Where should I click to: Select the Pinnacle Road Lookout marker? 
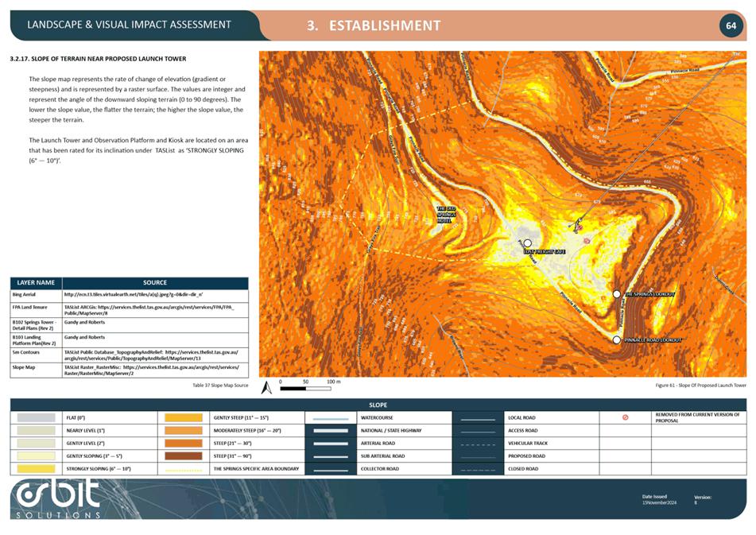point(617,339)
